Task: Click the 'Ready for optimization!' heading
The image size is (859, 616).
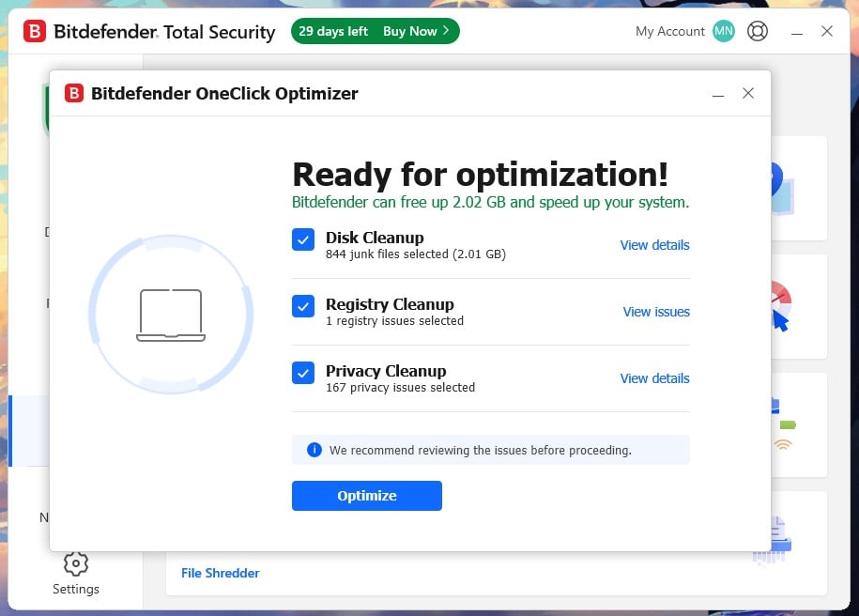Action: coord(480,175)
